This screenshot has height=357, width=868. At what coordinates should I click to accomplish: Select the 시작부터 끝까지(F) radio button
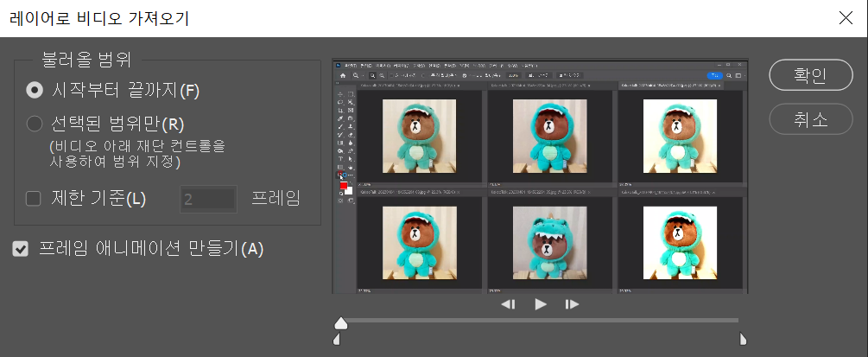tap(35, 91)
